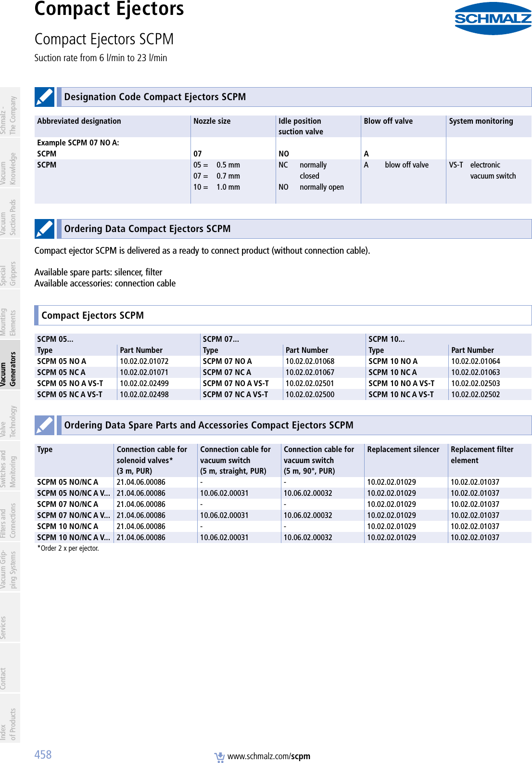Click the SCPM 10... group header
This screenshot has width=532, height=763.
click(387, 339)
